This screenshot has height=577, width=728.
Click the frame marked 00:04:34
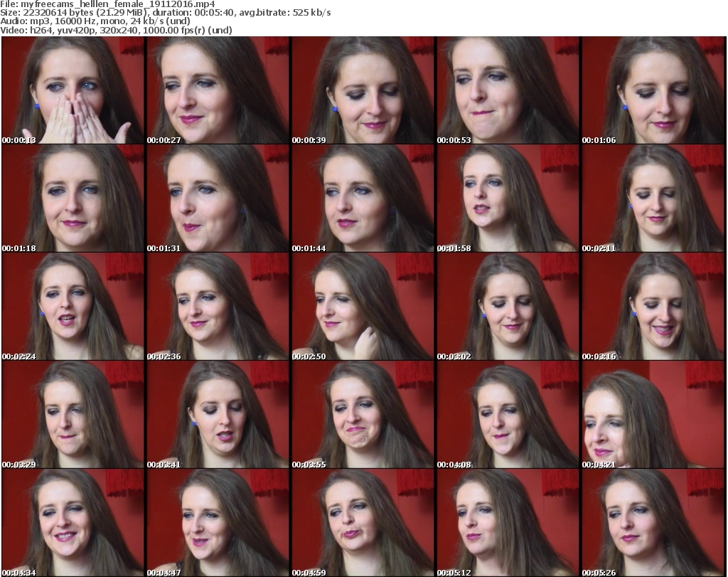[x=73, y=524]
